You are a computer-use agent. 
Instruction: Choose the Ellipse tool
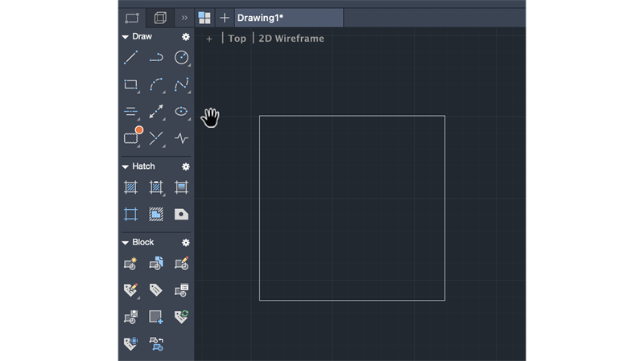[182, 111]
